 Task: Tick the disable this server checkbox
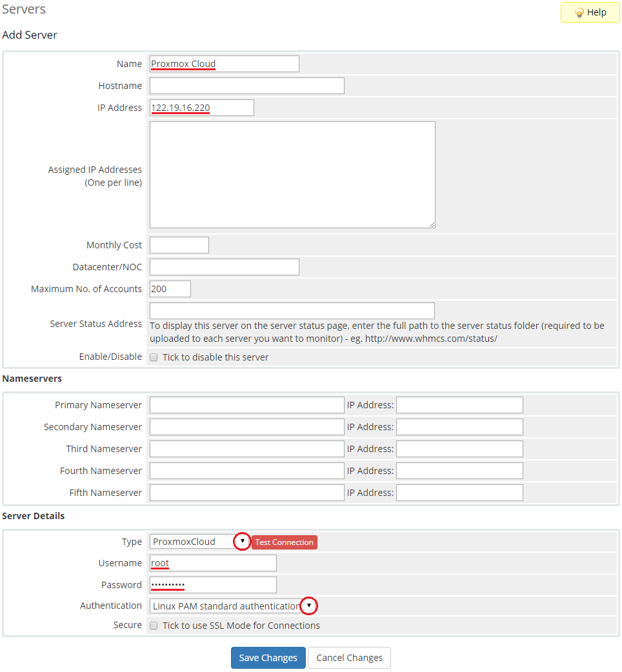pos(154,357)
